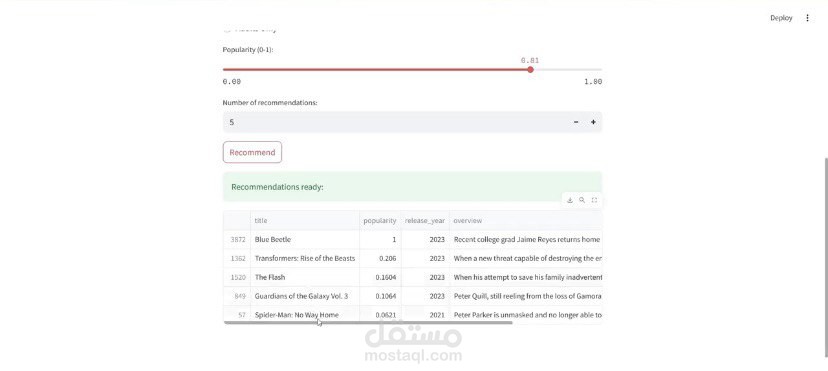The width and height of the screenshot is (828, 371).
Task: View the table in fullscreen
Action: click(x=594, y=200)
